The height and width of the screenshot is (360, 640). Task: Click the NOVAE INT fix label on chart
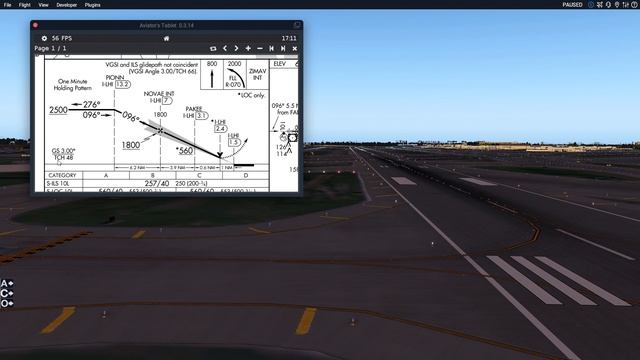tap(159, 94)
